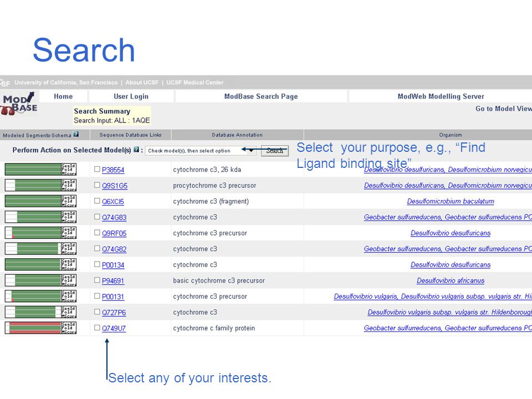This screenshot has width=532, height=399.
Task: Click About UCSF link
Action: tap(142, 83)
